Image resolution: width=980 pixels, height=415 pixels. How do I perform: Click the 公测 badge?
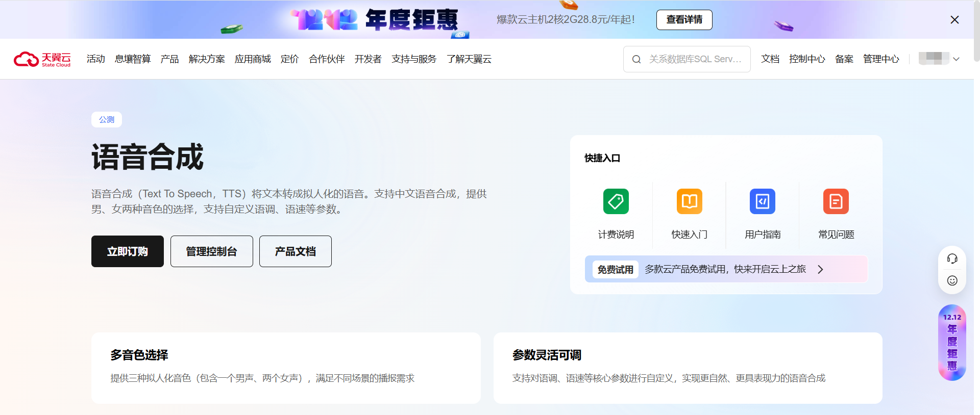point(107,119)
